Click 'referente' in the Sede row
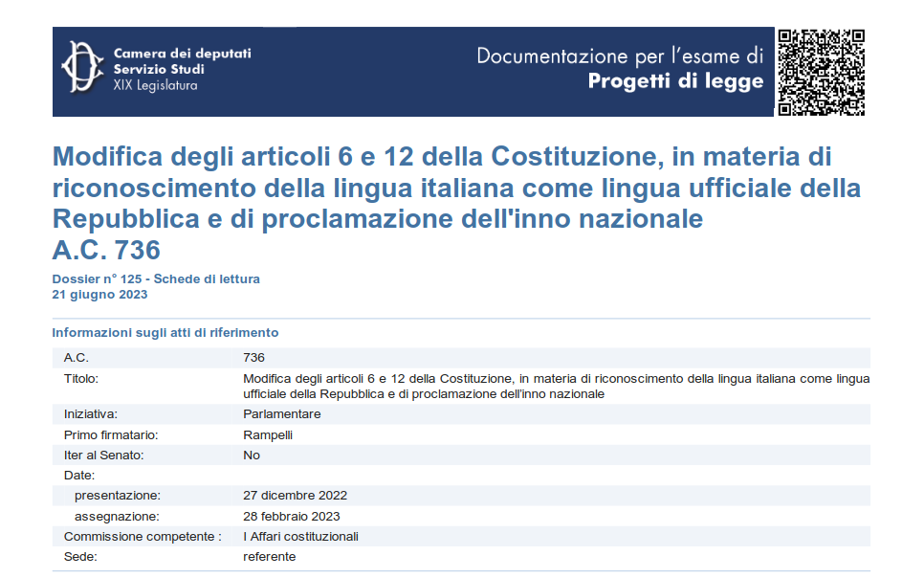Screen dimensions: 924x578 (270, 556)
